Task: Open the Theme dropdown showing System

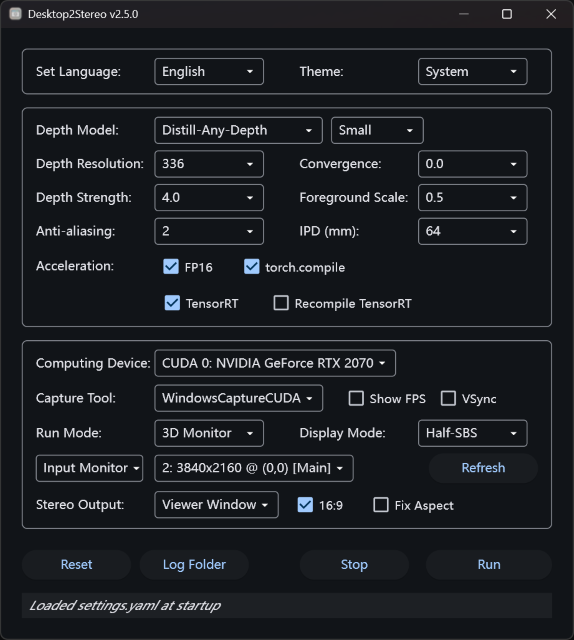Action: (472, 72)
